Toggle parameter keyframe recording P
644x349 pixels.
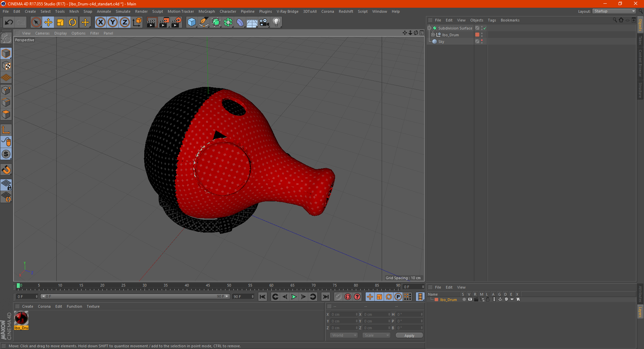[398, 297]
